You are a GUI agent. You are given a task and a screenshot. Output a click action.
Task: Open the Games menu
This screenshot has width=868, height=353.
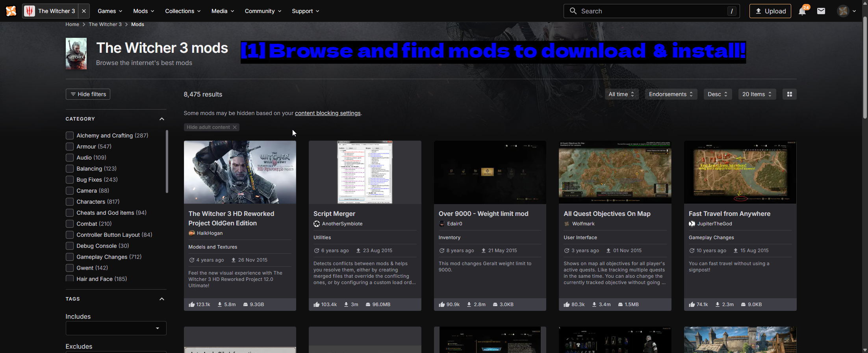pyautogui.click(x=110, y=11)
